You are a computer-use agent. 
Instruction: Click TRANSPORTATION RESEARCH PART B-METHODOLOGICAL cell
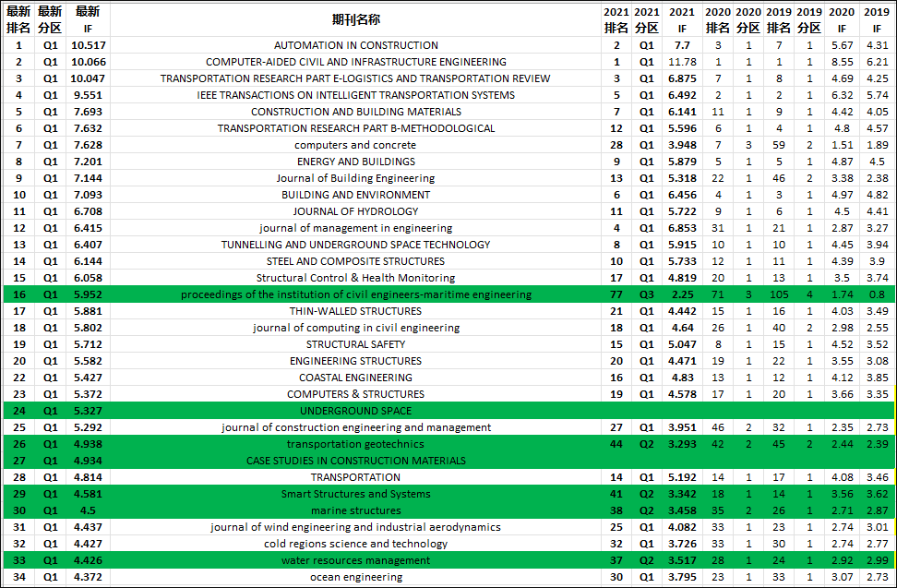pyautogui.click(x=356, y=128)
